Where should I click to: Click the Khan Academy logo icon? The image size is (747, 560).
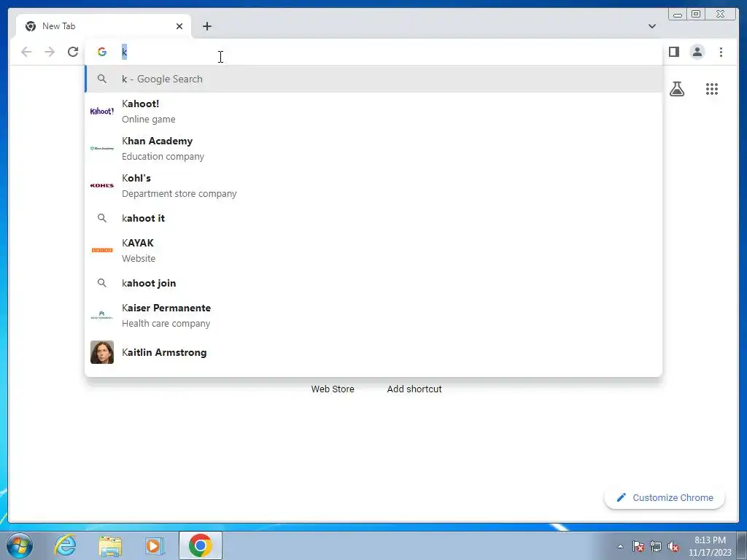pos(102,149)
